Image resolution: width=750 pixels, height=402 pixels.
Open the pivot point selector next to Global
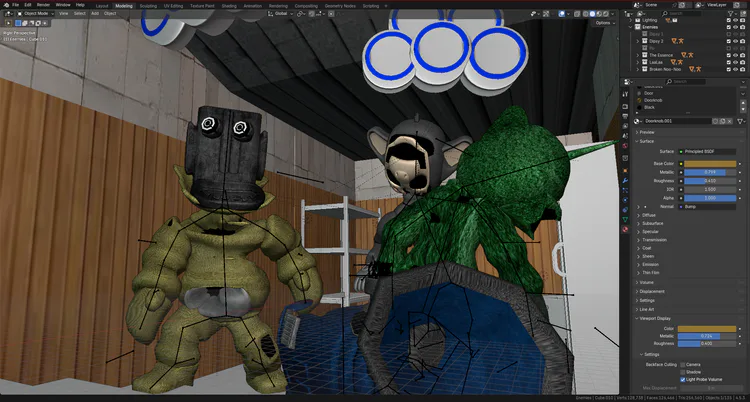[301, 14]
